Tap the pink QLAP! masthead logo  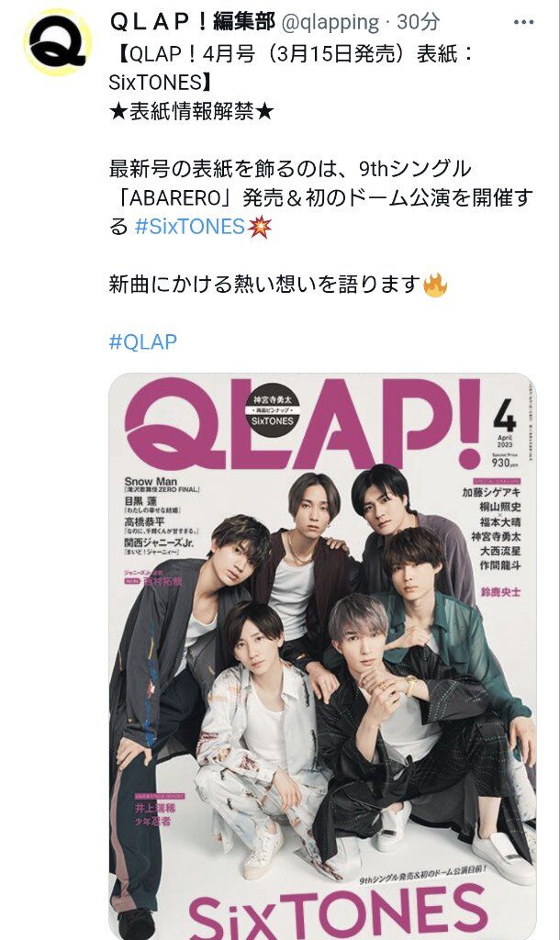coord(303,424)
